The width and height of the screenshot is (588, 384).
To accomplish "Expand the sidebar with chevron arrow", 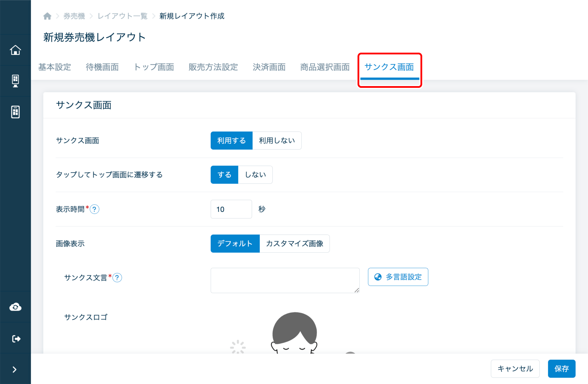I will [15, 369].
